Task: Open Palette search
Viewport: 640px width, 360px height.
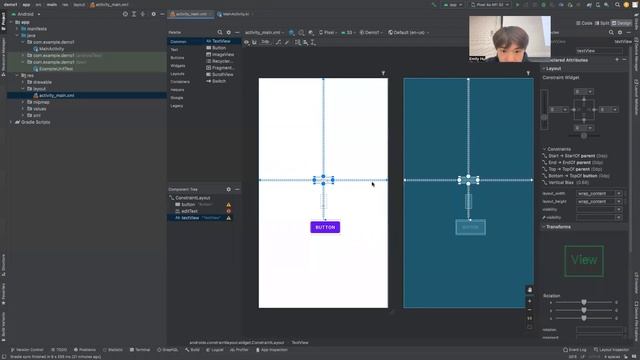Action: tap(220, 32)
